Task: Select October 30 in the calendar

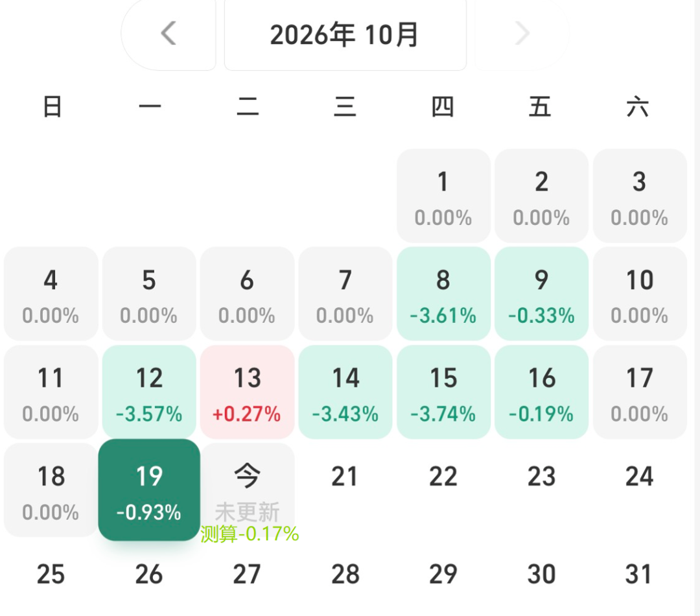Action: click(x=541, y=575)
